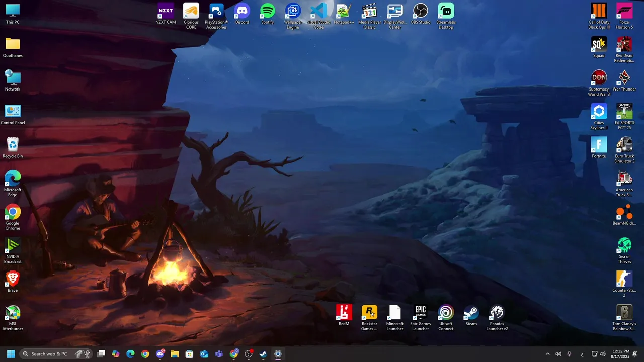644x362 pixels.
Task: Select the Control Panel desktop icon
Action: (13, 115)
